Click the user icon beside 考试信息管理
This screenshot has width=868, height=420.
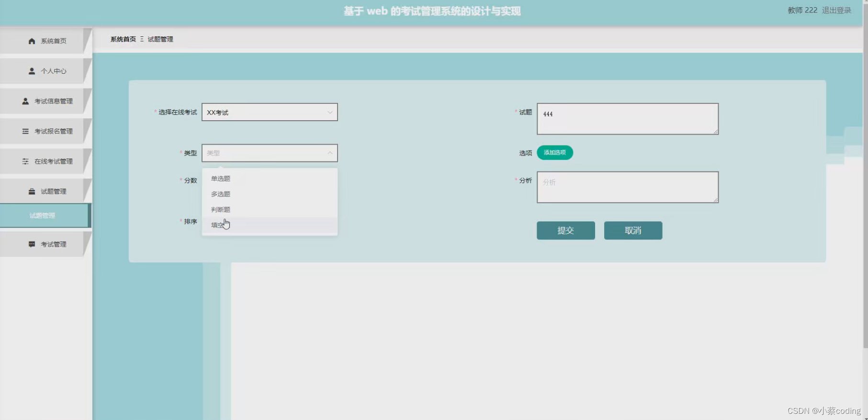coord(25,101)
